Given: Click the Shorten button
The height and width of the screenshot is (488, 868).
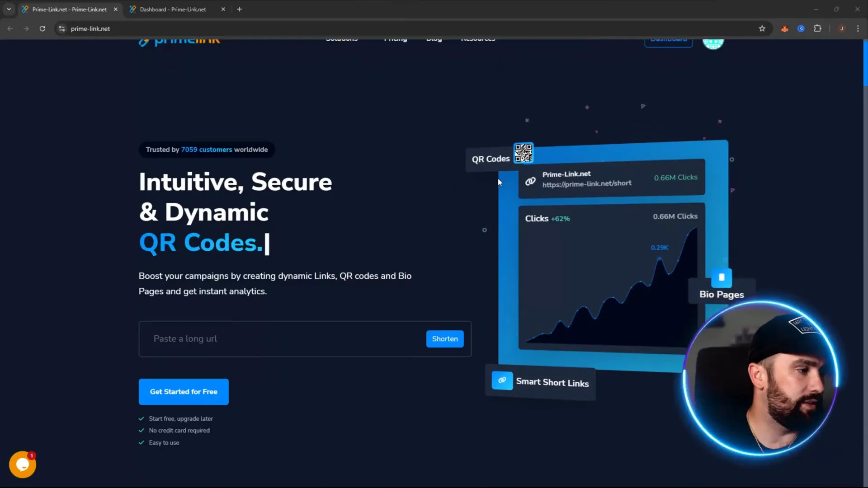Looking at the screenshot, I should pos(445,339).
